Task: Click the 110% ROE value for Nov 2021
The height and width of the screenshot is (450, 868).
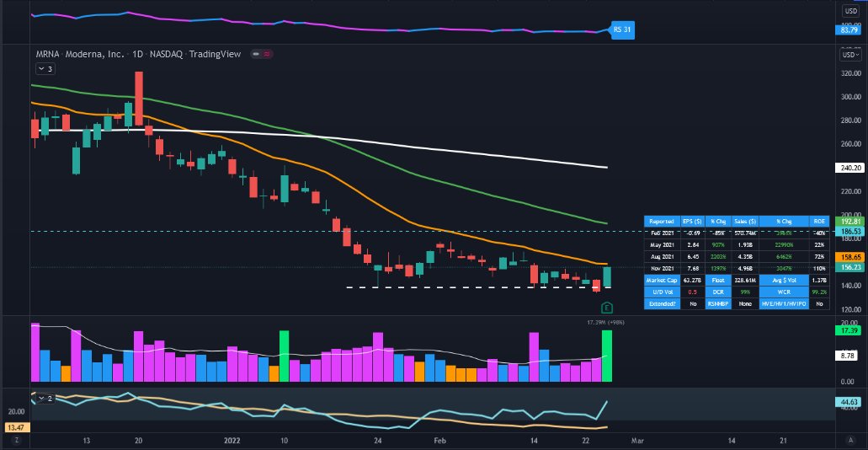Action: pos(820,269)
